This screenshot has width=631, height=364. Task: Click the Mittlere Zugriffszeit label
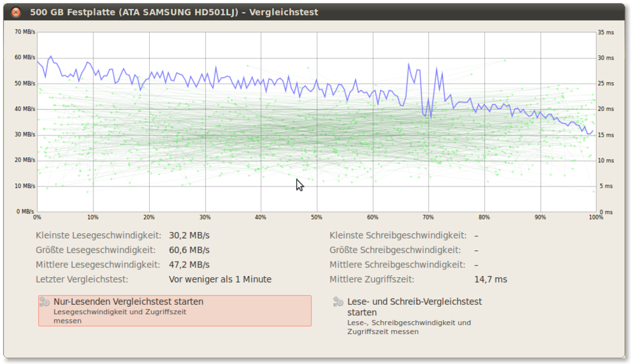[372, 279]
